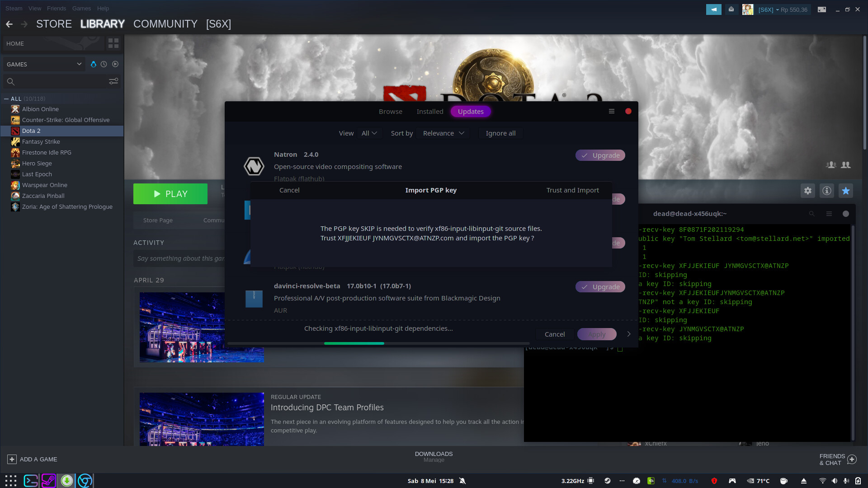The width and height of the screenshot is (868, 488).
Task: Switch to the Installed tab
Action: [x=429, y=112]
